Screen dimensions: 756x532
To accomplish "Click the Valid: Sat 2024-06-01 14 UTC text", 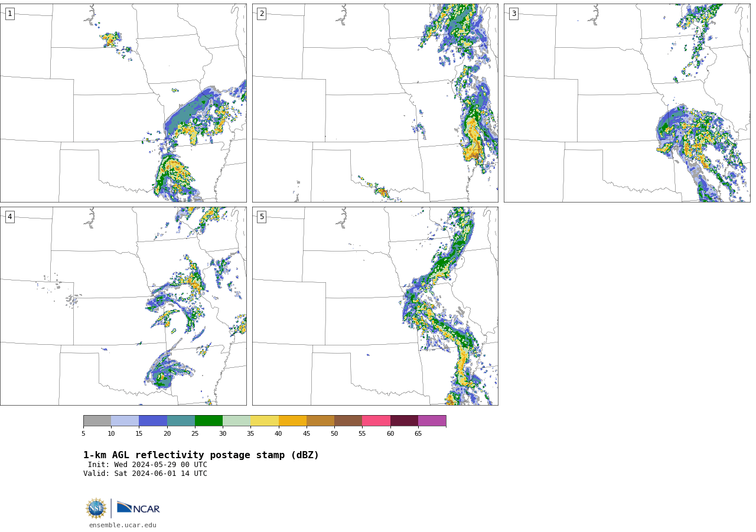I will (x=145, y=474).
